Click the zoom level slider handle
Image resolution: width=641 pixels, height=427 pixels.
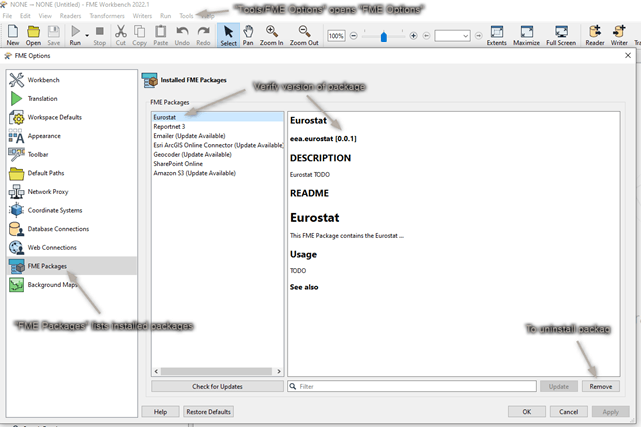(386, 35)
